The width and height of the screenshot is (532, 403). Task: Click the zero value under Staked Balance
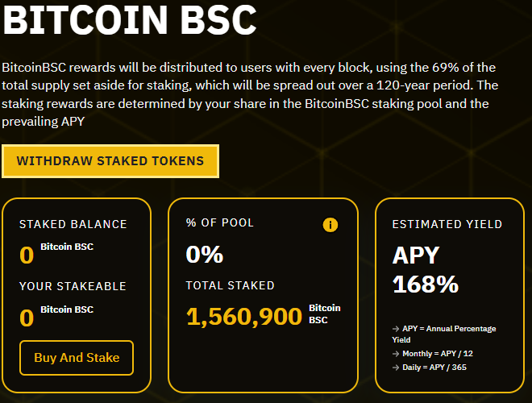click(x=27, y=255)
